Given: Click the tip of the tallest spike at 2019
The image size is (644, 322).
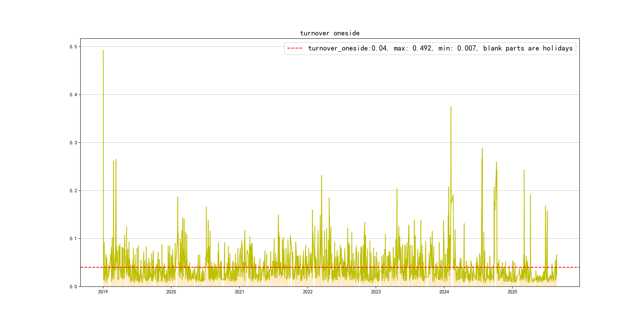Looking at the screenshot, I should pyautogui.click(x=103, y=51).
